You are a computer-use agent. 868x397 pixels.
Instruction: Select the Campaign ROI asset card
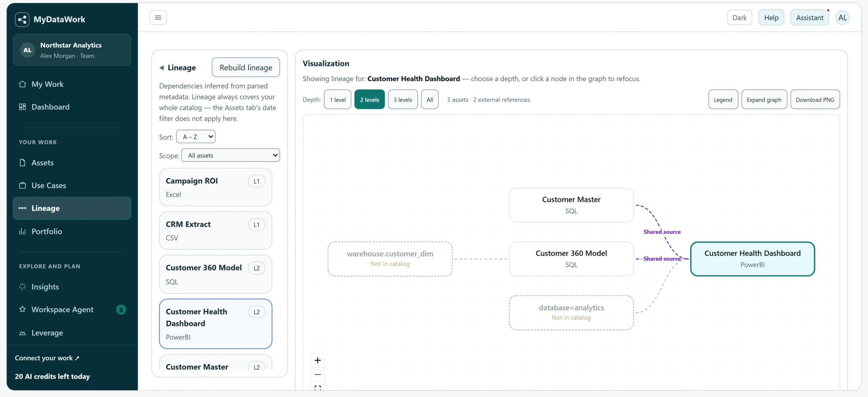216,187
